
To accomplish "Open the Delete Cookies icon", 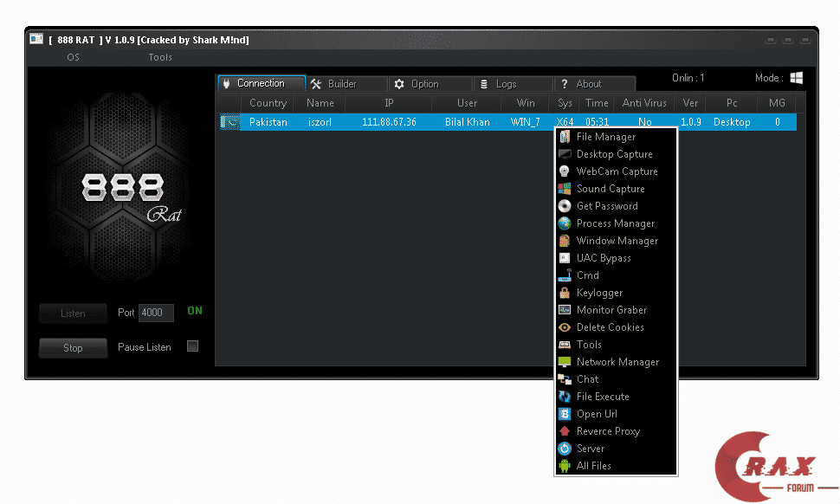I will tap(565, 326).
